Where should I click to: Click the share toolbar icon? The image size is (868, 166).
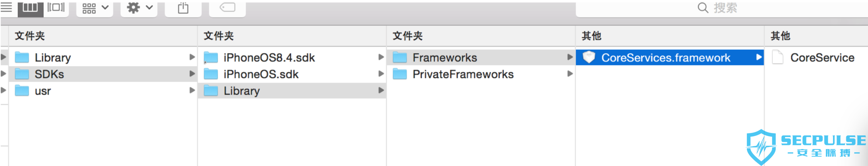tap(183, 8)
